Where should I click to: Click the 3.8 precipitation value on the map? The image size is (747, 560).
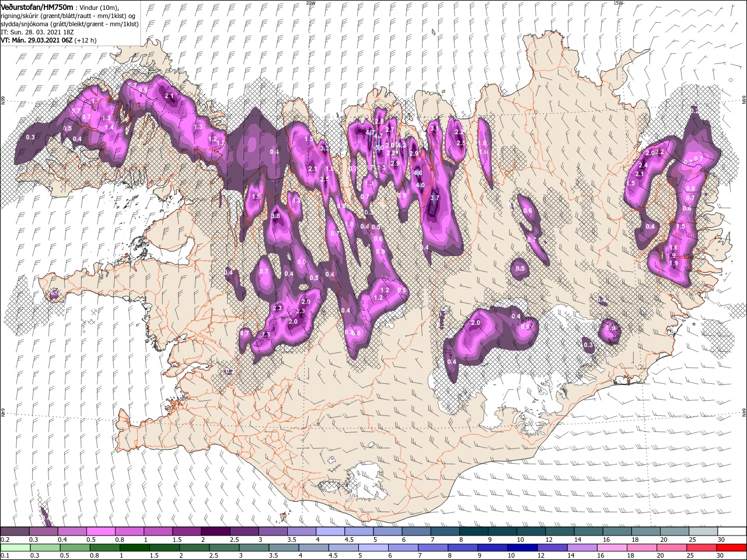click(x=276, y=216)
